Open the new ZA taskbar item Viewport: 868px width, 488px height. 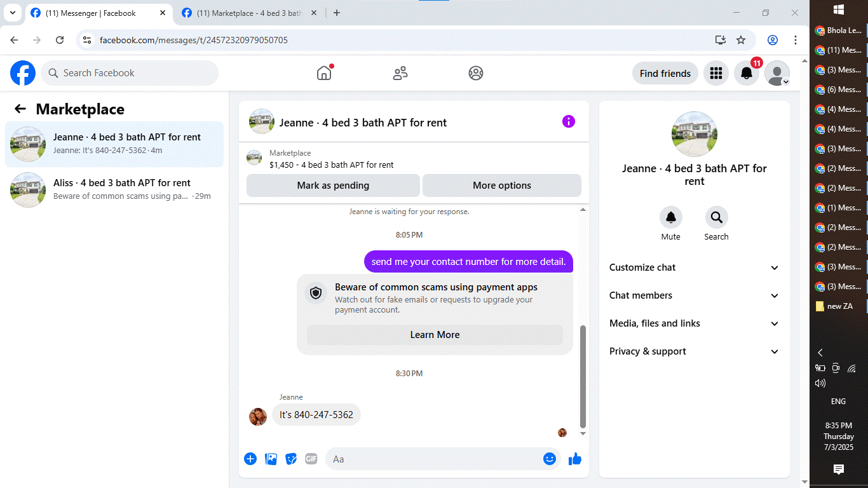tap(838, 306)
